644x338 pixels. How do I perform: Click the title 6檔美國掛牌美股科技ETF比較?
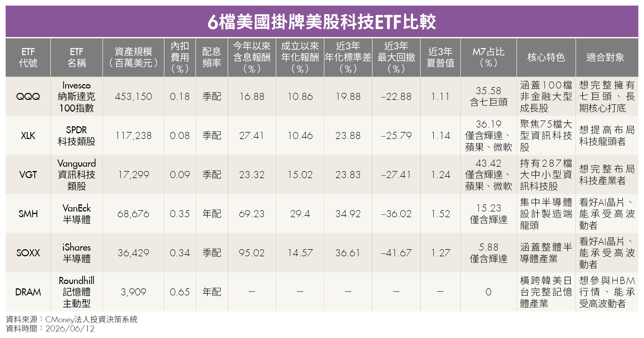click(x=322, y=22)
